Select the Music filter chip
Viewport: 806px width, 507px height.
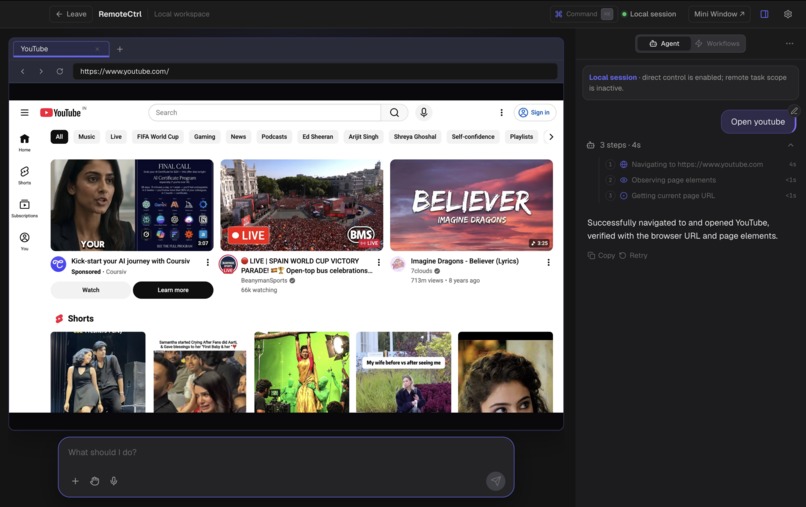[86, 137]
